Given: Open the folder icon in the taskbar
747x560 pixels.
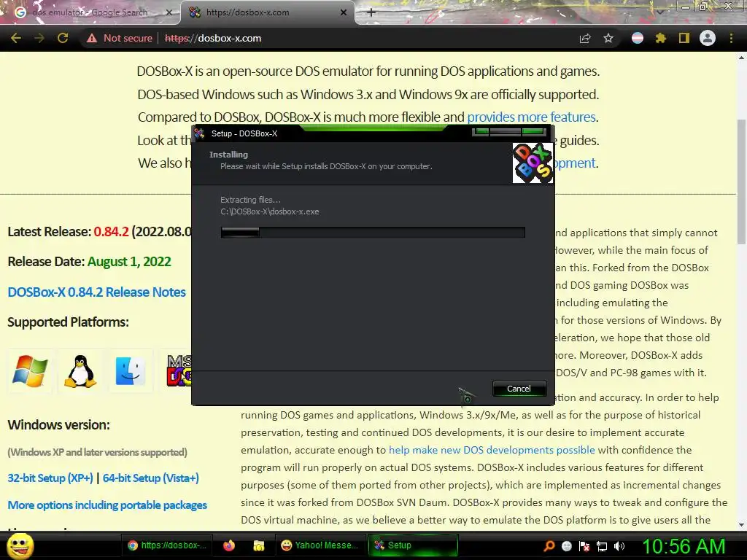Looking at the screenshot, I should click(259, 545).
